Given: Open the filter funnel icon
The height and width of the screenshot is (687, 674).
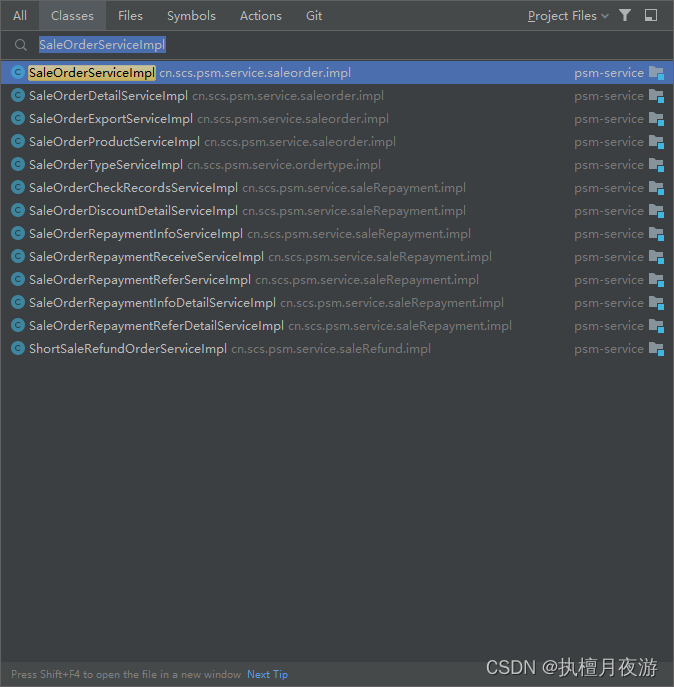Looking at the screenshot, I should 625,15.
